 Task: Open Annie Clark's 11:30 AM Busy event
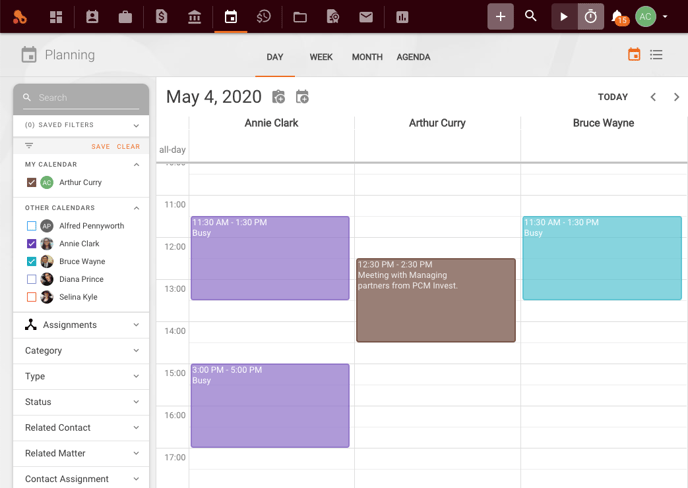(x=270, y=258)
